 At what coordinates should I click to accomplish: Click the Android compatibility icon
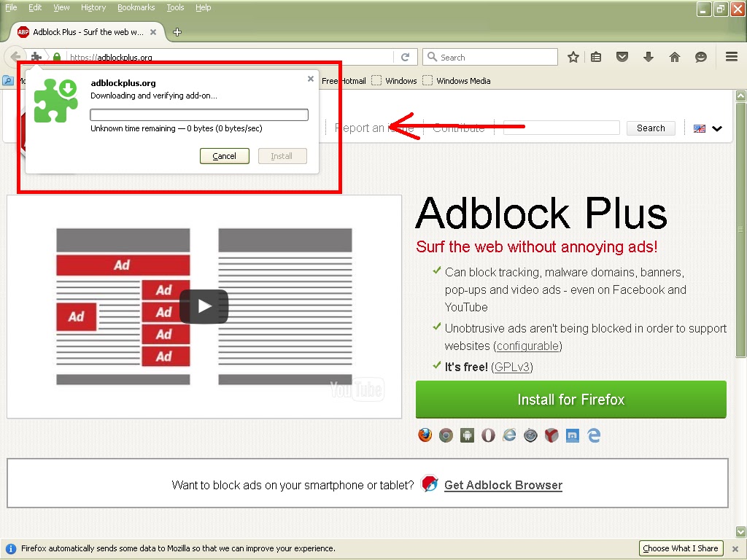coord(467,435)
